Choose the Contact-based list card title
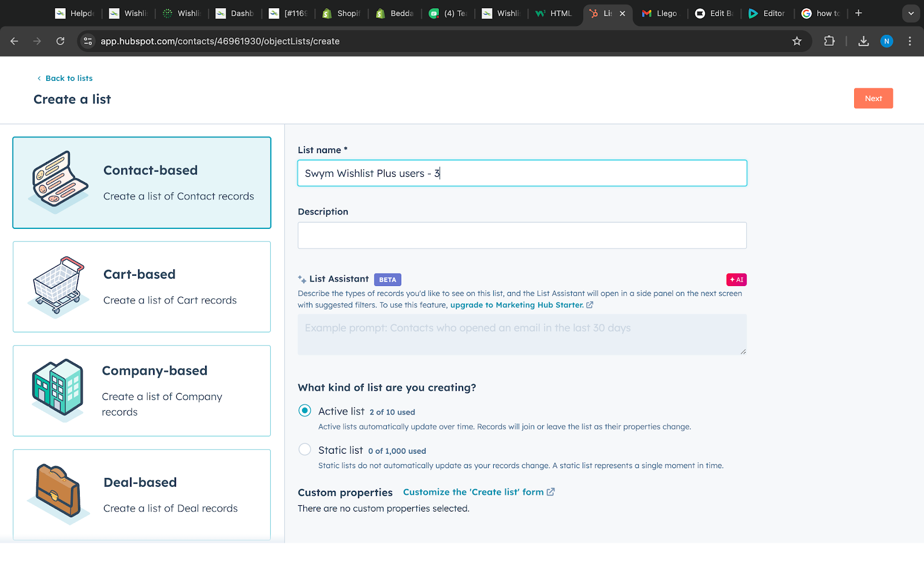924x578 pixels. 150,170
